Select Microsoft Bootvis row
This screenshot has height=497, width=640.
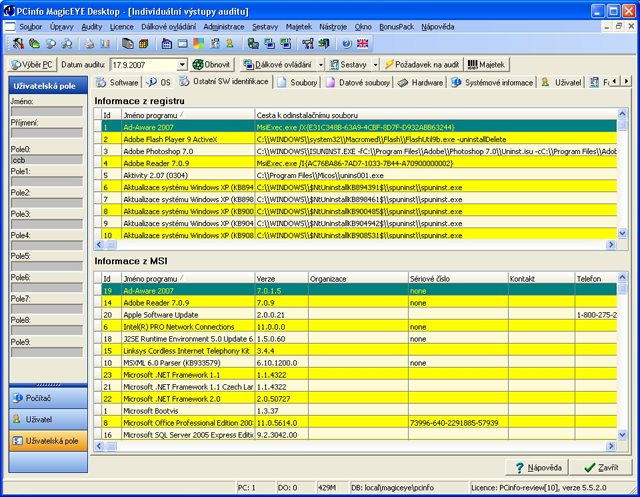tap(355, 411)
